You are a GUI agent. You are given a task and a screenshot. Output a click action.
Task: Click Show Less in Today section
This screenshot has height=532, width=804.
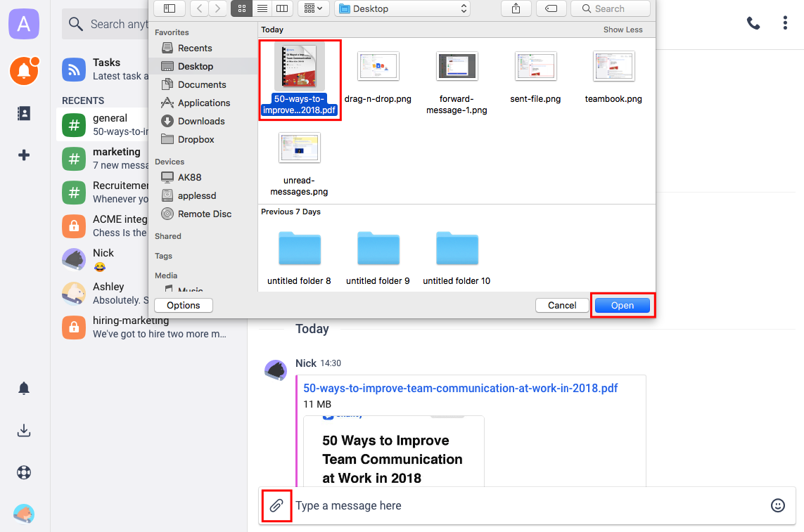point(623,30)
